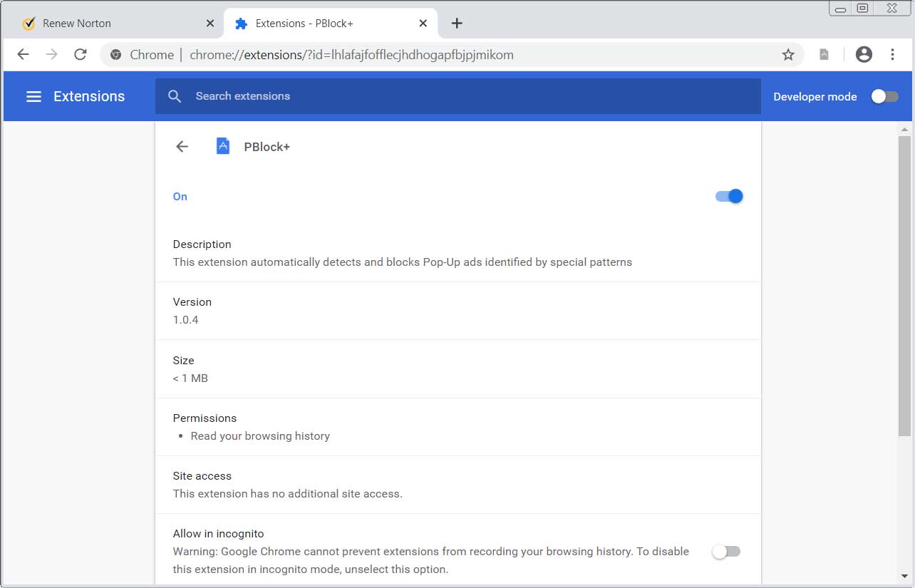This screenshot has width=915, height=588.
Task: Turn off the PBlock+ extension
Action: pos(729,196)
